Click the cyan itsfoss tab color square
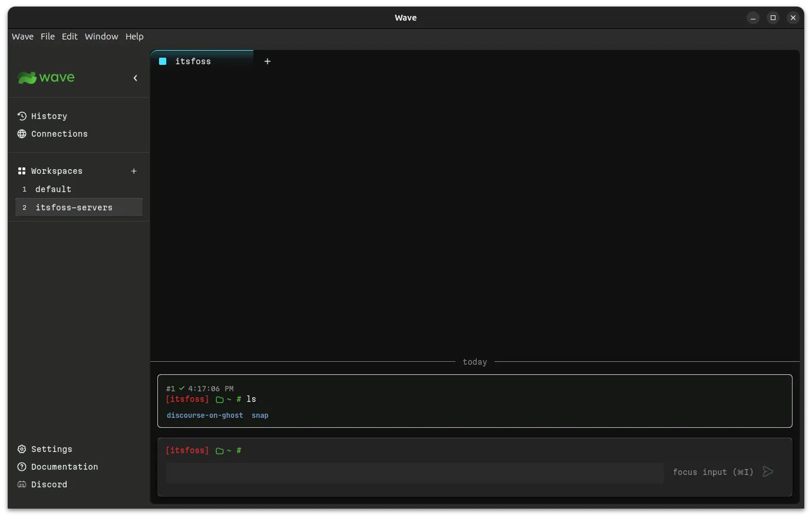Screen dimensions: 812x518 [x=163, y=61]
